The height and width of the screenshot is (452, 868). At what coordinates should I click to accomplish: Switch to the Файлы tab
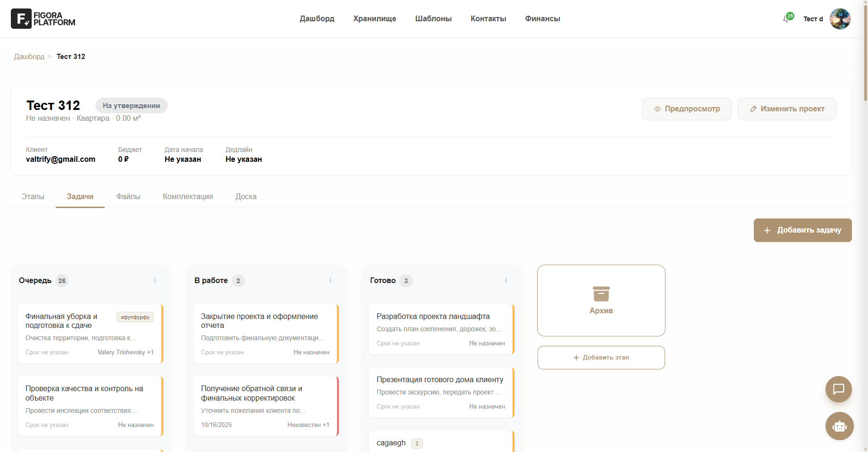click(x=128, y=197)
